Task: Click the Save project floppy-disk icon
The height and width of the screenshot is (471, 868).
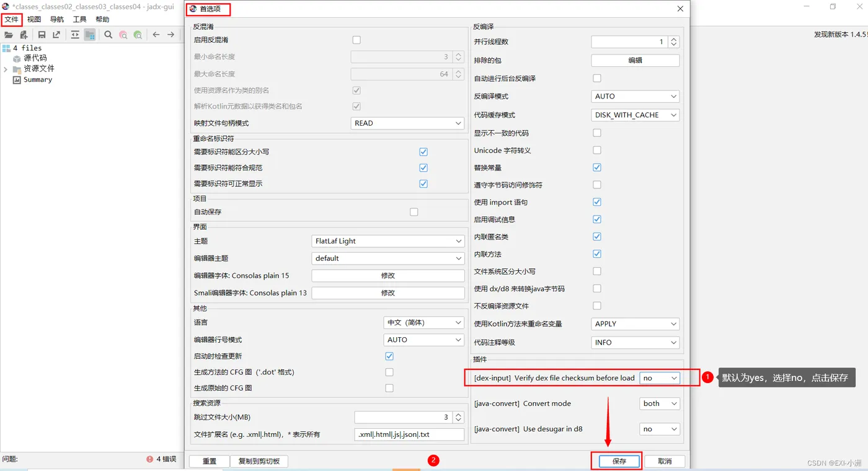Action: click(x=42, y=35)
